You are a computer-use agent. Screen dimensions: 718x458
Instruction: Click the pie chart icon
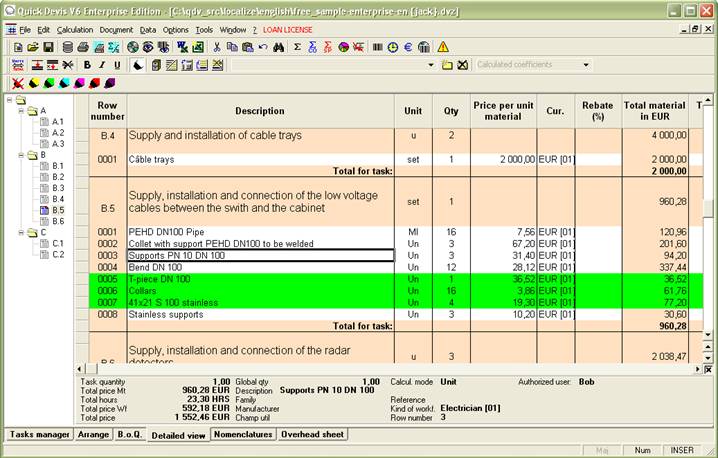(343, 47)
